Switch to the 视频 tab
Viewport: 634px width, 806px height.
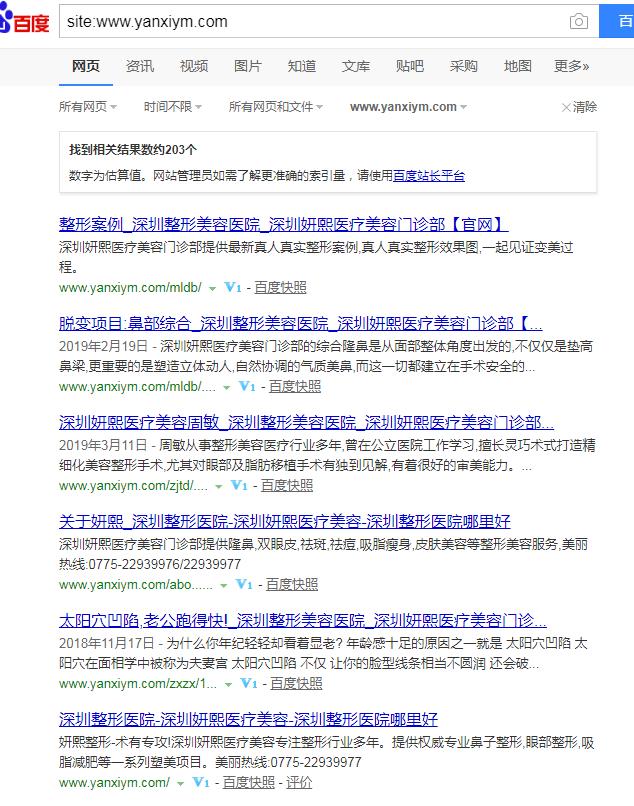pos(193,66)
